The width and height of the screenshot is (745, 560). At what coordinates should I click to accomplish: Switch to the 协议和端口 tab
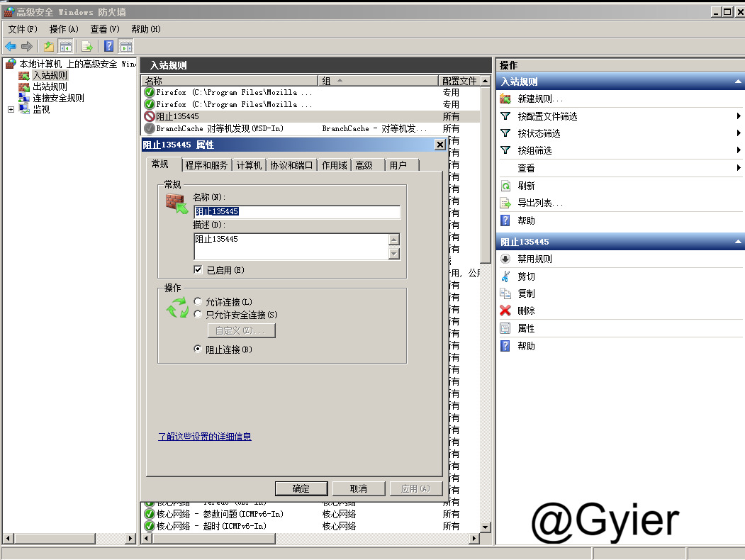(291, 165)
